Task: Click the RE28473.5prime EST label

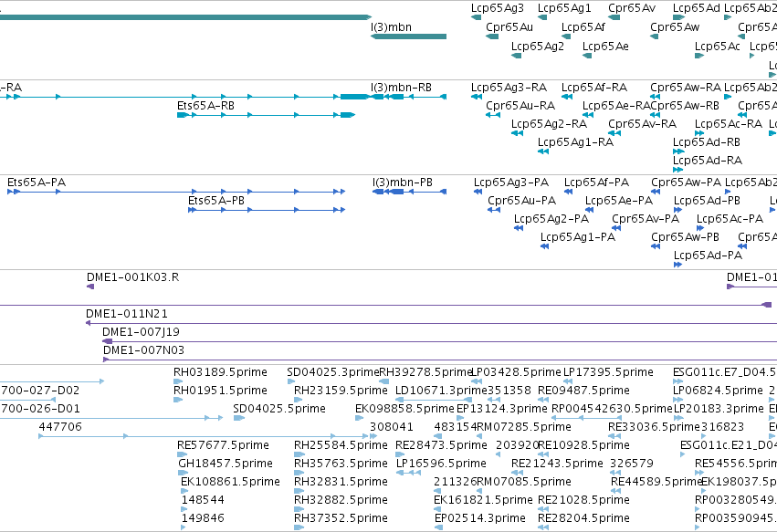Action: tap(441, 445)
